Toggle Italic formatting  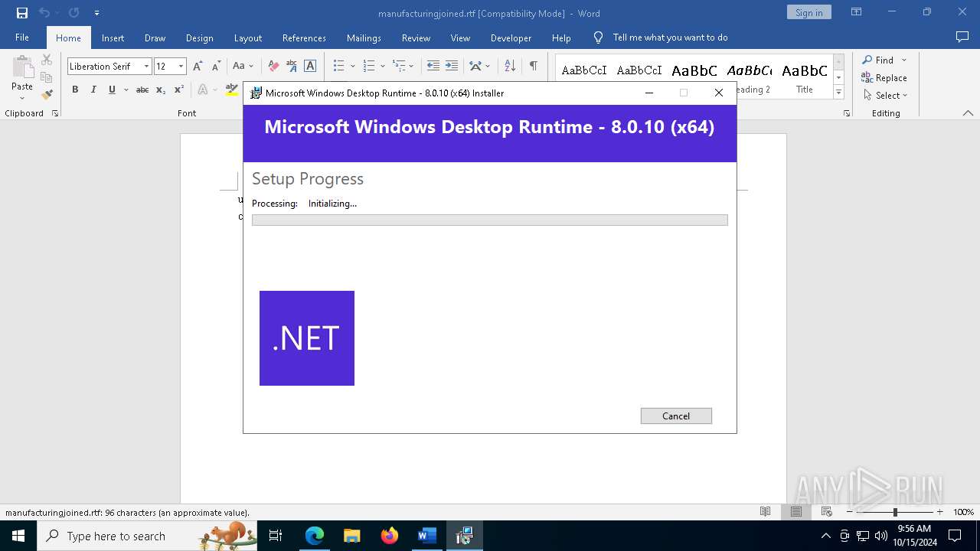[93, 90]
